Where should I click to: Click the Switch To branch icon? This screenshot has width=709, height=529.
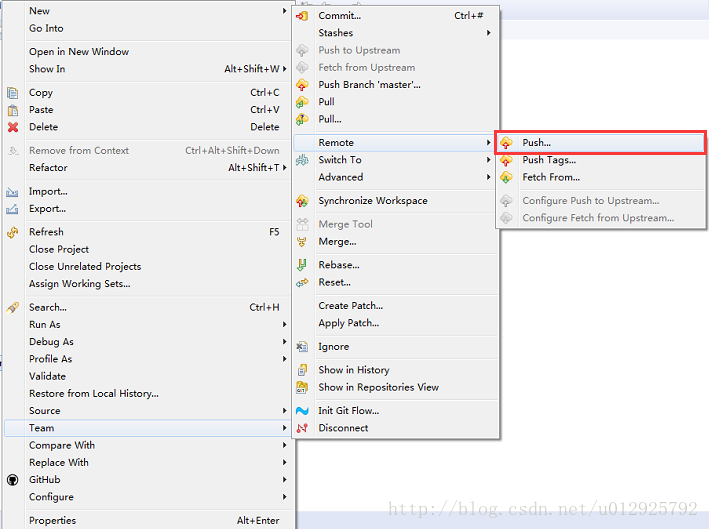pyautogui.click(x=302, y=160)
